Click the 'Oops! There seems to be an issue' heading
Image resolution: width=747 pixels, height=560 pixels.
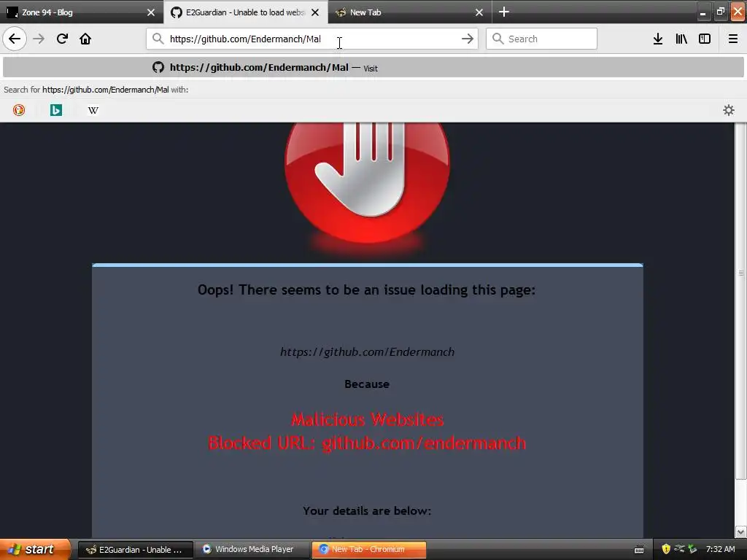pos(367,290)
